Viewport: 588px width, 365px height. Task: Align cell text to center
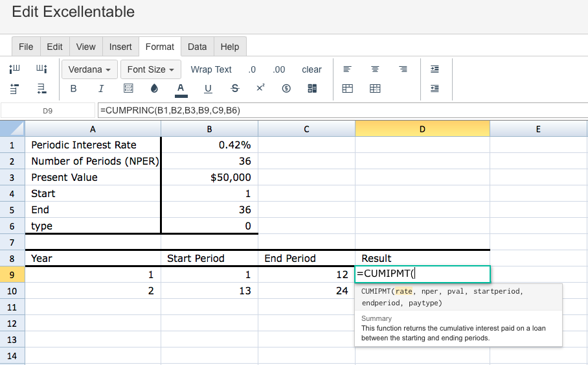(375, 69)
